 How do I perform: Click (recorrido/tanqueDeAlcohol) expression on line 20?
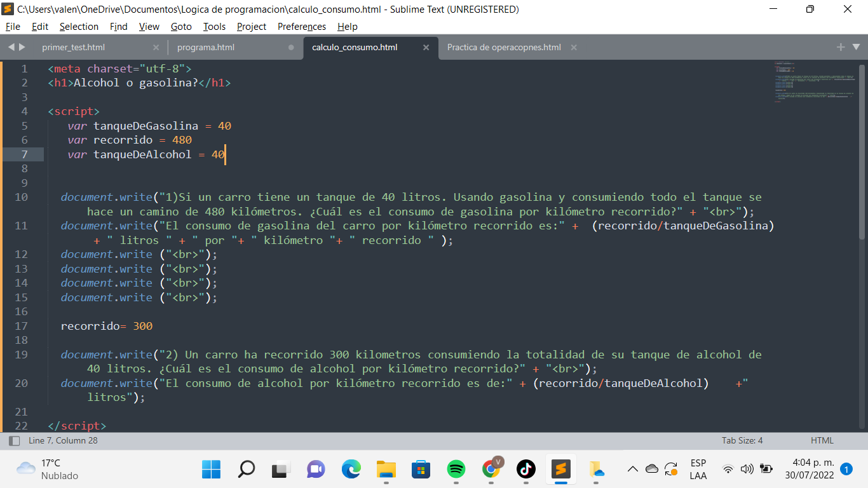pos(621,383)
